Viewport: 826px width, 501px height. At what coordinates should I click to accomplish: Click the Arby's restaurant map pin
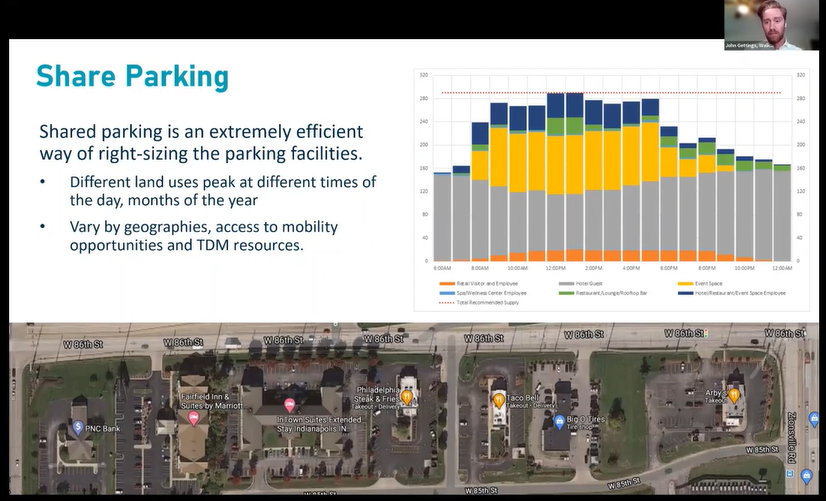(734, 395)
